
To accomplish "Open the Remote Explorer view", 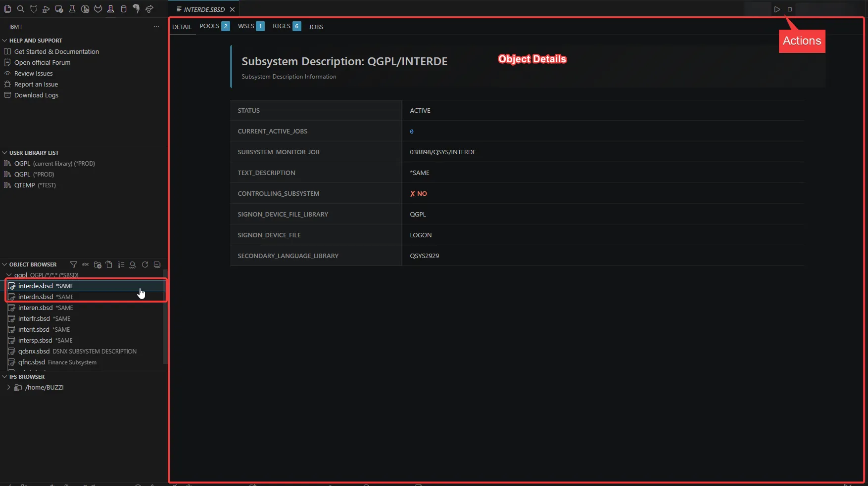I will (x=59, y=9).
